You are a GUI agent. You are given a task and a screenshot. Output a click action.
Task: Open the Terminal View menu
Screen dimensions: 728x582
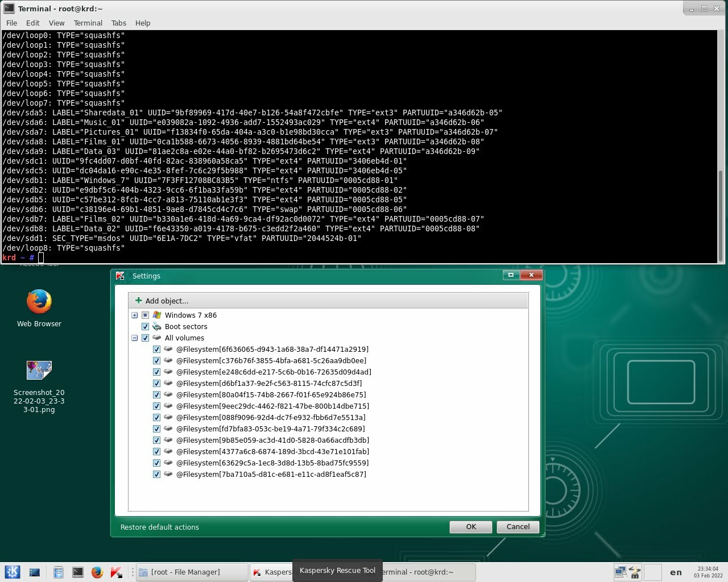[x=56, y=23]
